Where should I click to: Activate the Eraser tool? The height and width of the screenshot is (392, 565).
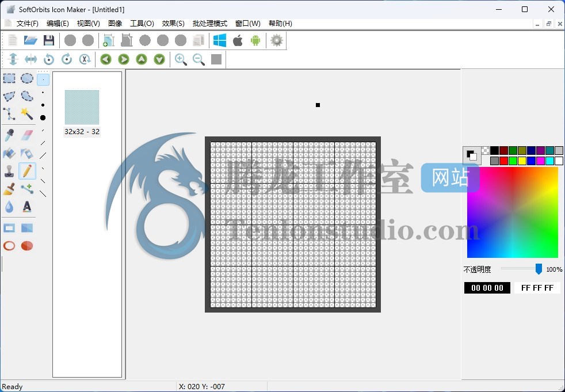point(27,135)
